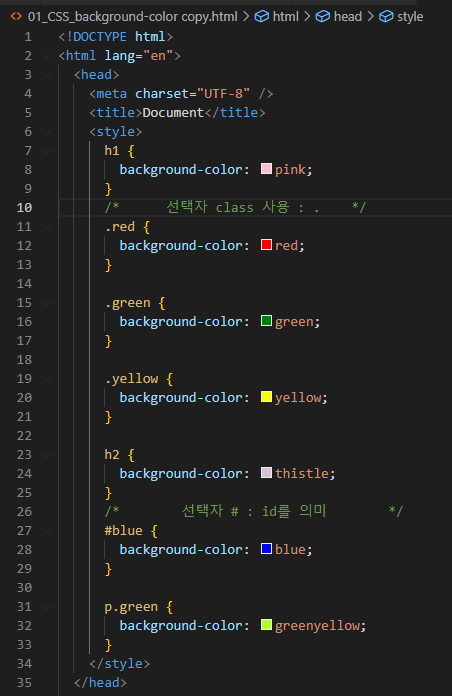Click the lang="en" attribute text
Screen dimensions: 452x696
point(139,55)
